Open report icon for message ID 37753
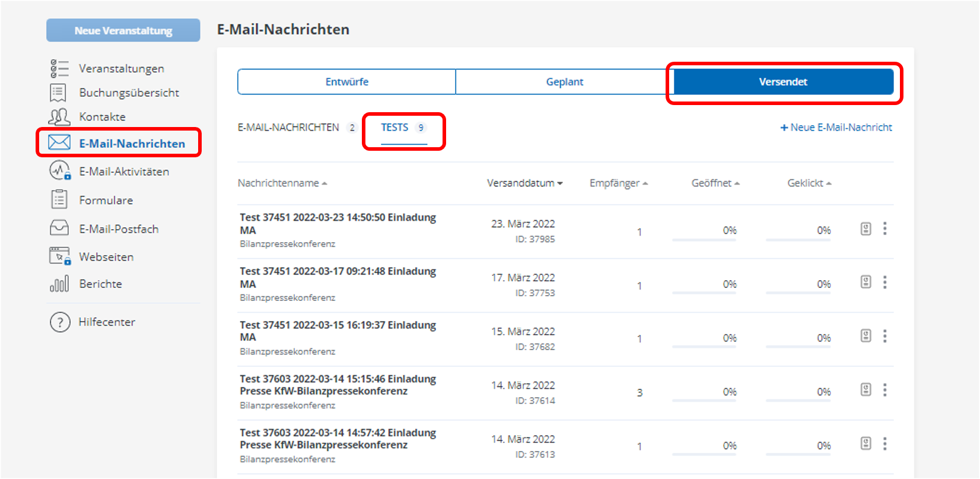Image resolution: width=980 pixels, height=479 pixels. [x=866, y=283]
